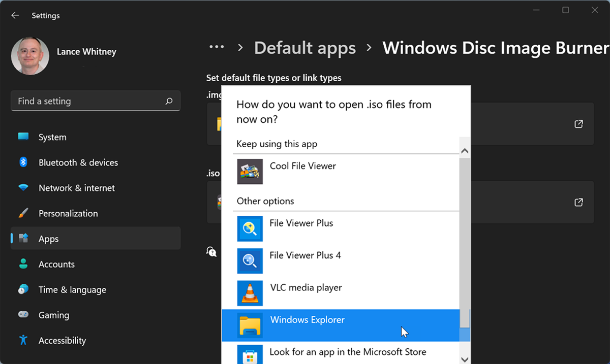The image size is (610, 364).
Task: Click external link icon for .iso row
Action: click(x=578, y=202)
